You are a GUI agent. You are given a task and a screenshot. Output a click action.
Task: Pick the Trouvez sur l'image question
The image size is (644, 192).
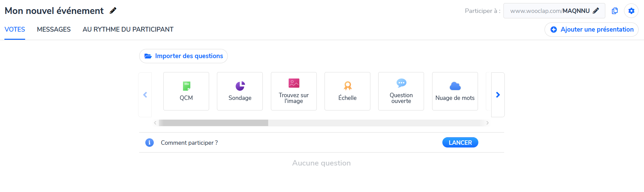(x=294, y=91)
